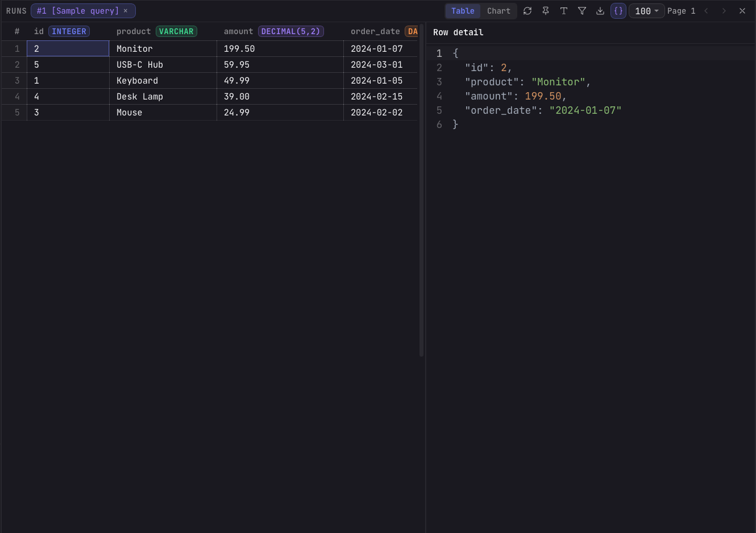Click the 'Page 1' indicator
The height and width of the screenshot is (533, 756).
click(681, 11)
